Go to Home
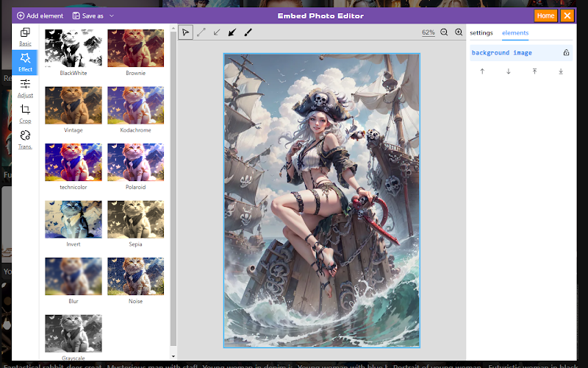 coord(545,15)
